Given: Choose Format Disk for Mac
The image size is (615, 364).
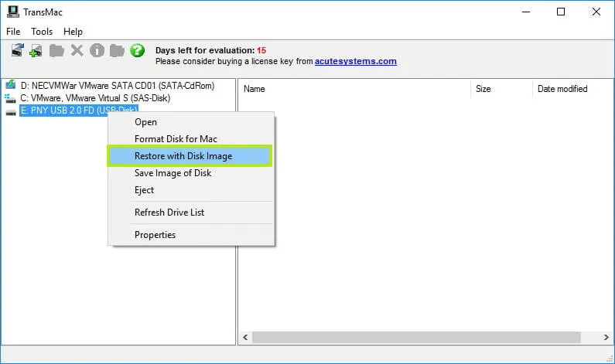Looking at the screenshot, I should tap(176, 139).
